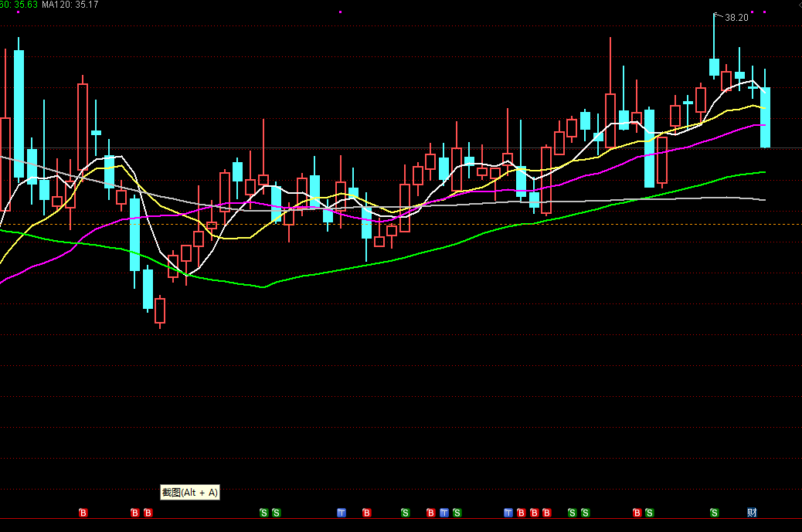Click the leftmost red B buy marker
The image size is (802, 532).
pyautogui.click(x=83, y=513)
